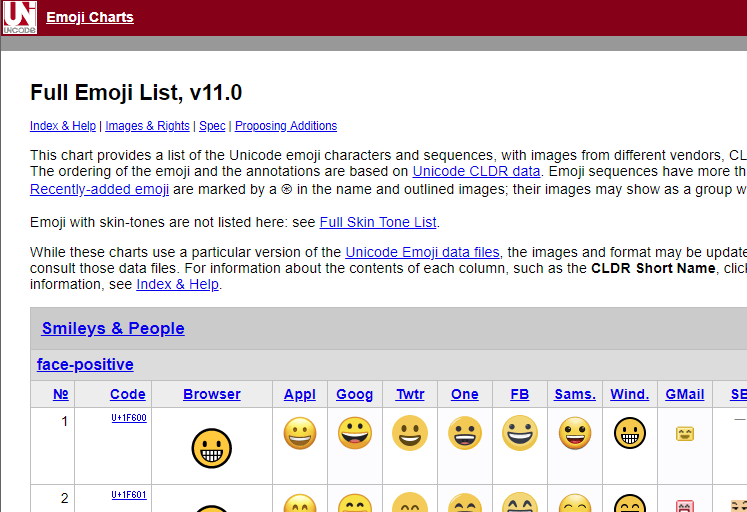Click the Code column header link

pos(128,394)
